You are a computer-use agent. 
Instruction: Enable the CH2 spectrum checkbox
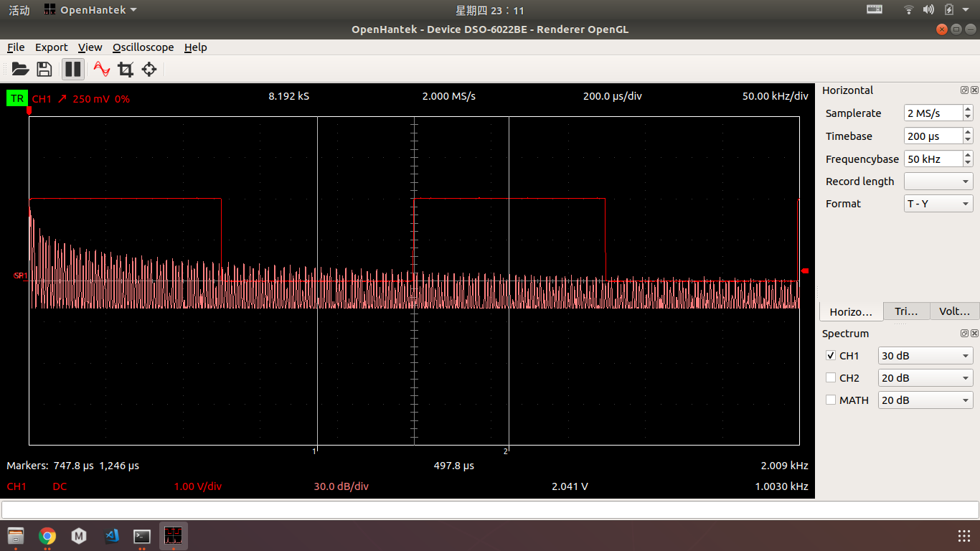pyautogui.click(x=831, y=378)
